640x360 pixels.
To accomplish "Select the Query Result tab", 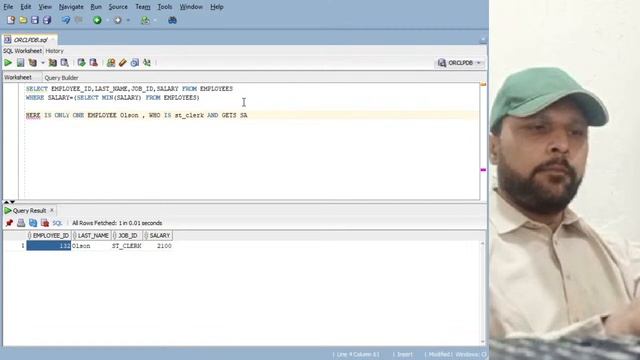I will tap(29, 211).
